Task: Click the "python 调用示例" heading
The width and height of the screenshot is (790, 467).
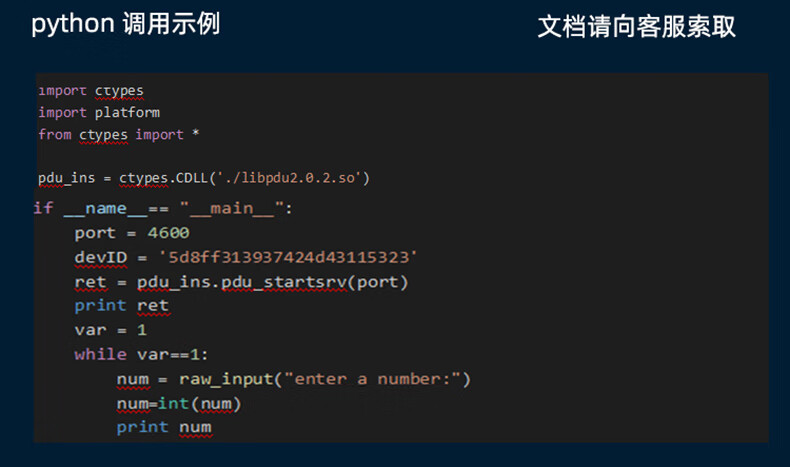Action: 125,25
